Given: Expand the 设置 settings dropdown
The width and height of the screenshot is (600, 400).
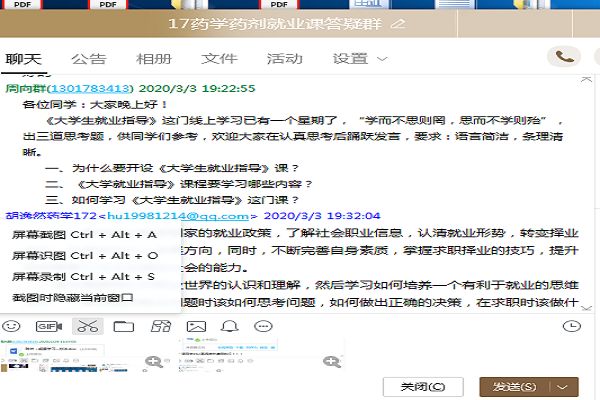Looking at the screenshot, I should [360, 59].
